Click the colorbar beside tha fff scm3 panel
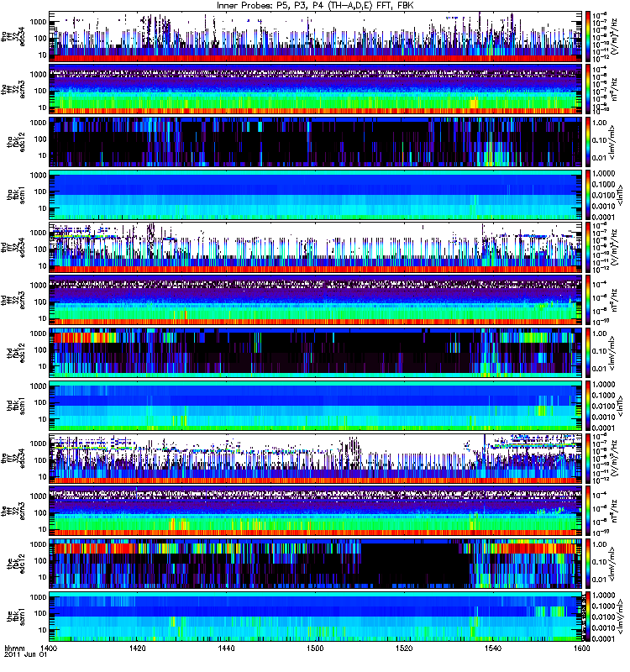630x672 pixels. (x=589, y=89)
